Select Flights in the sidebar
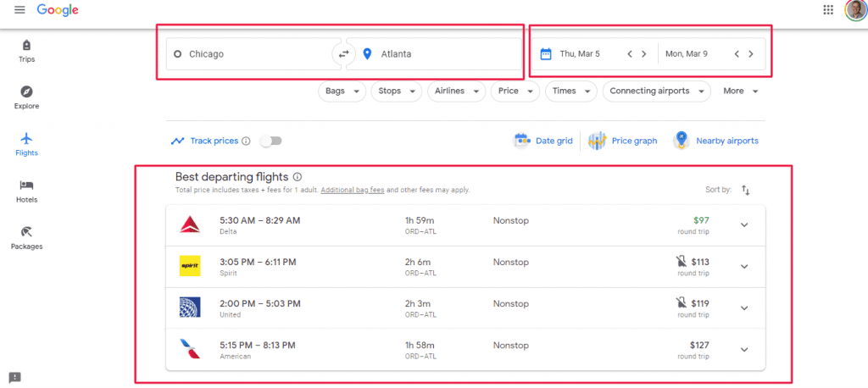 click(26, 145)
